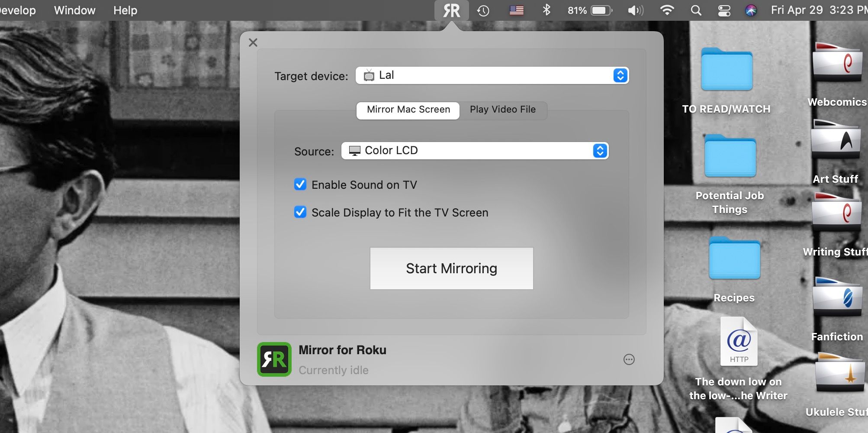Open the ellipsis options menu
Image resolution: width=868 pixels, height=433 pixels.
pyautogui.click(x=629, y=359)
